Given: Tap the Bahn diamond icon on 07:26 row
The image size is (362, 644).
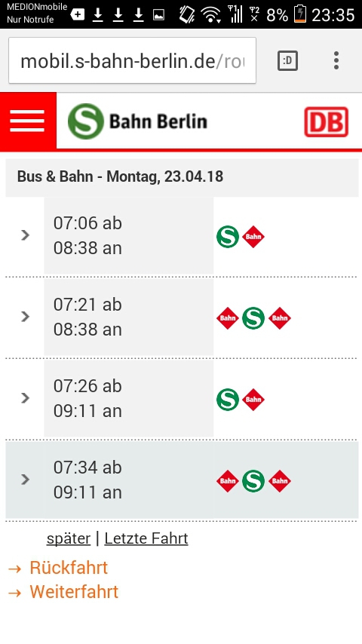Looking at the screenshot, I should click(253, 400).
